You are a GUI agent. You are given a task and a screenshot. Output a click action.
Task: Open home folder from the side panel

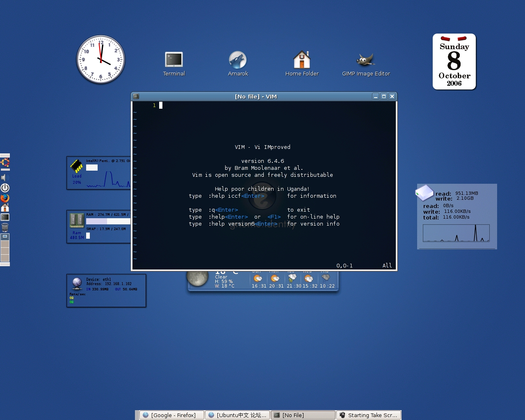(x=5, y=208)
